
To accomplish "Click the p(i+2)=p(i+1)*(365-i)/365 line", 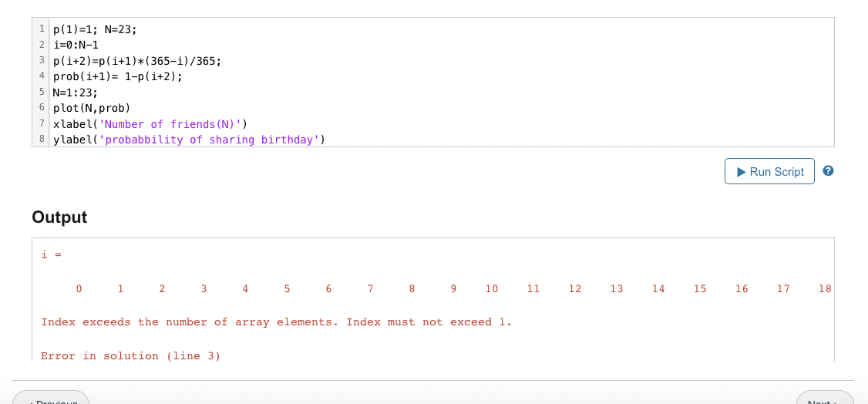I will (x=137, y=61).
